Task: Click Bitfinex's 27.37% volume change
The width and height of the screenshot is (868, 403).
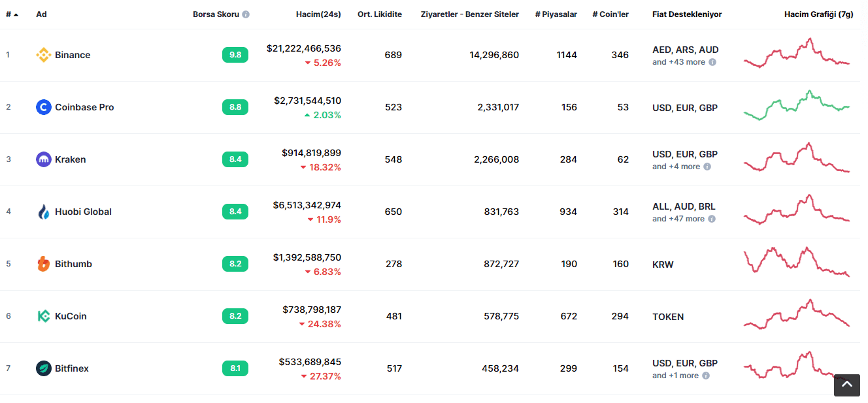Action: click(x=321, y=376)
